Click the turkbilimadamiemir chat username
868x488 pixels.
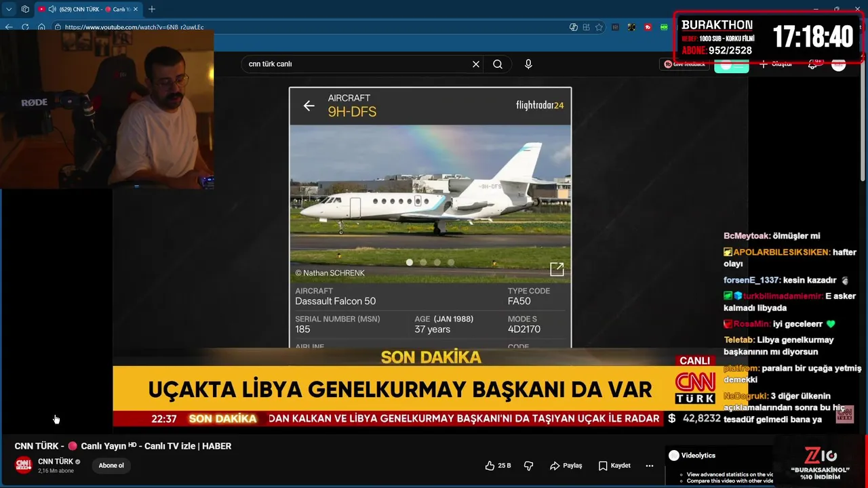[783, 296]
